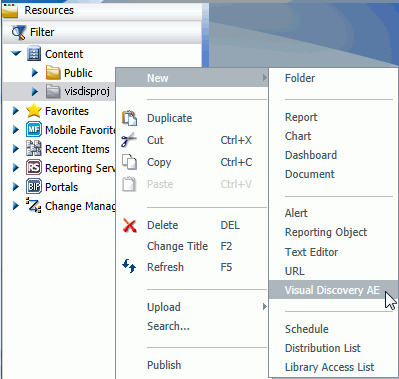Expand the Favorites node arrow
The width and height of the screenshot is (399, 379).
[x=16, y=111]
